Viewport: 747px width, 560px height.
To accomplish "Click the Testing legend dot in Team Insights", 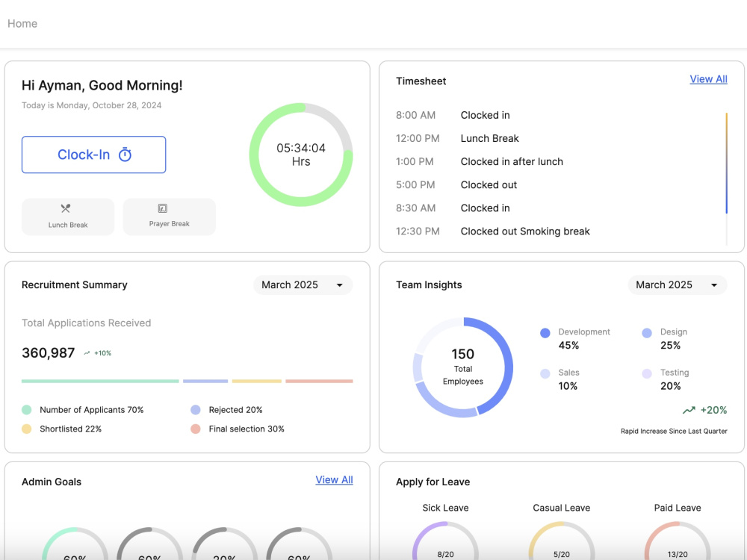I will [646, 374].
